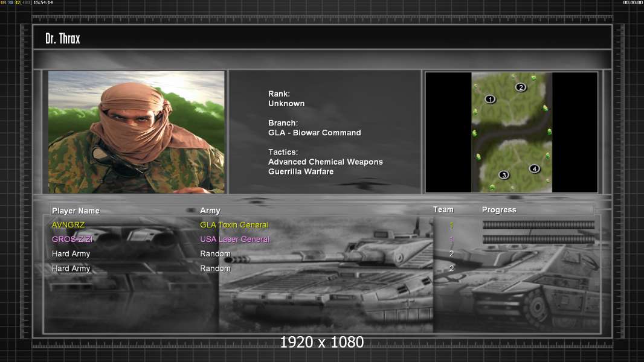Screen dimensions: 644x362
Task: Click Advanced Chemical Weapons text
Action: (x=326, y=162)
